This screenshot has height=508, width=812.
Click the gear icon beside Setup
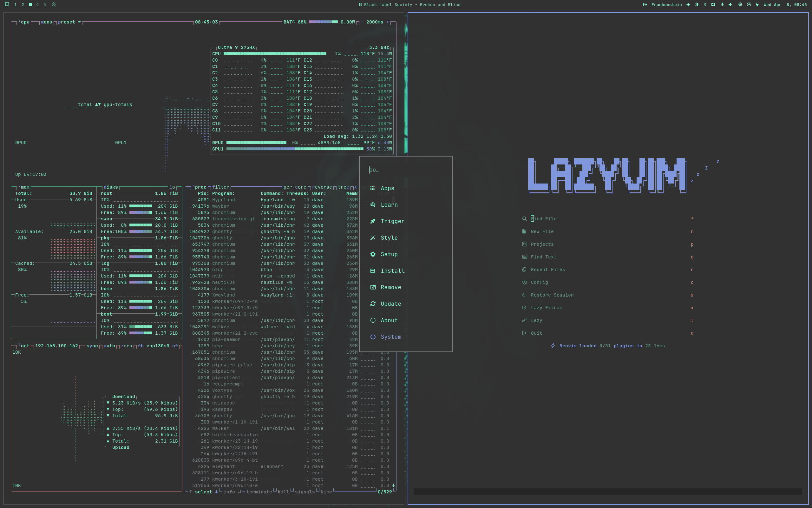coord(372,254)
